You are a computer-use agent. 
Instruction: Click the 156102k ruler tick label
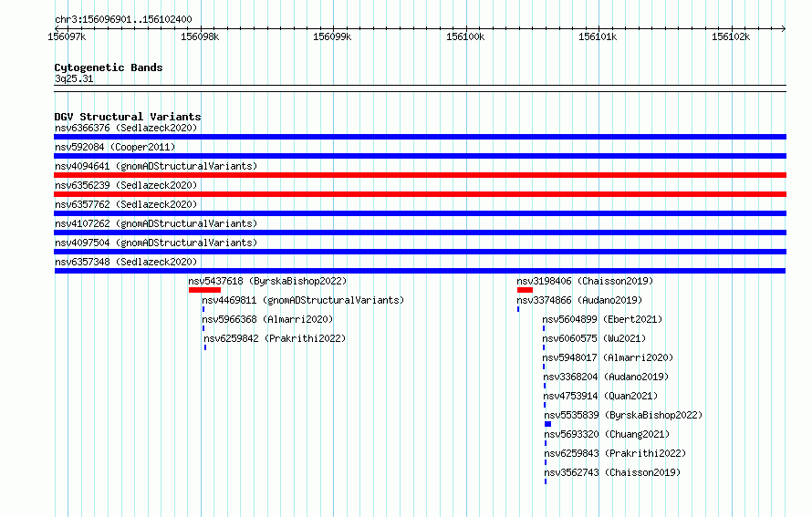pos(731,36)
